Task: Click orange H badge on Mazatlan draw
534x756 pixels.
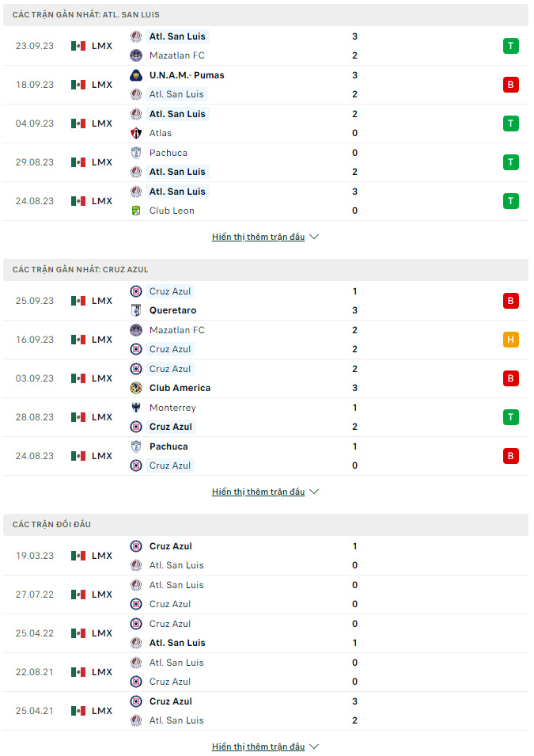Action: click(510, 340)
